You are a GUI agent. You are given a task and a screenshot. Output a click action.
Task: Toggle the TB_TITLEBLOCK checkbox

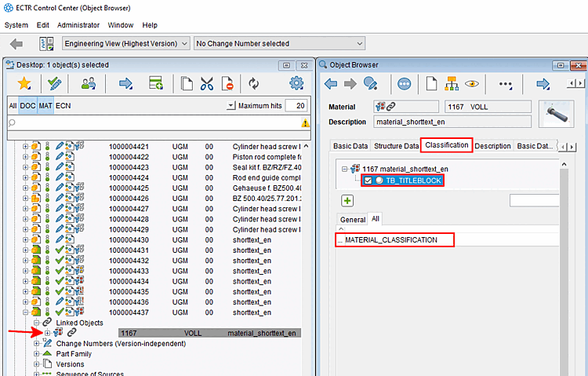point(368,181)
